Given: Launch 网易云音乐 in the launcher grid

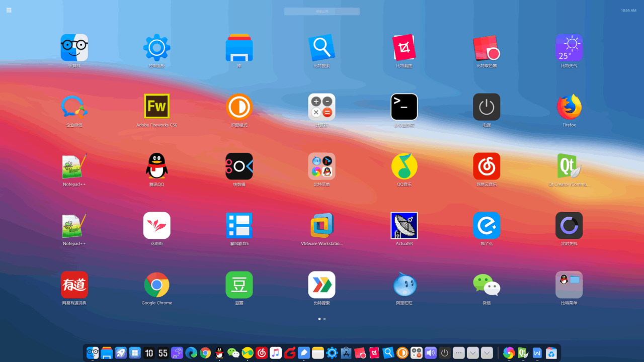Looking at the screenshot, I should 487,166.
